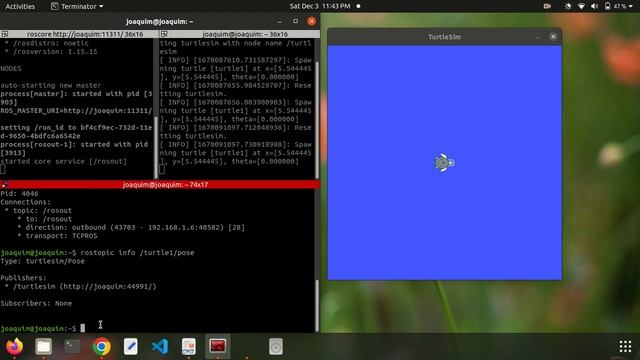Click bottom terminal pane scrollbar

(x=317, y=306)
